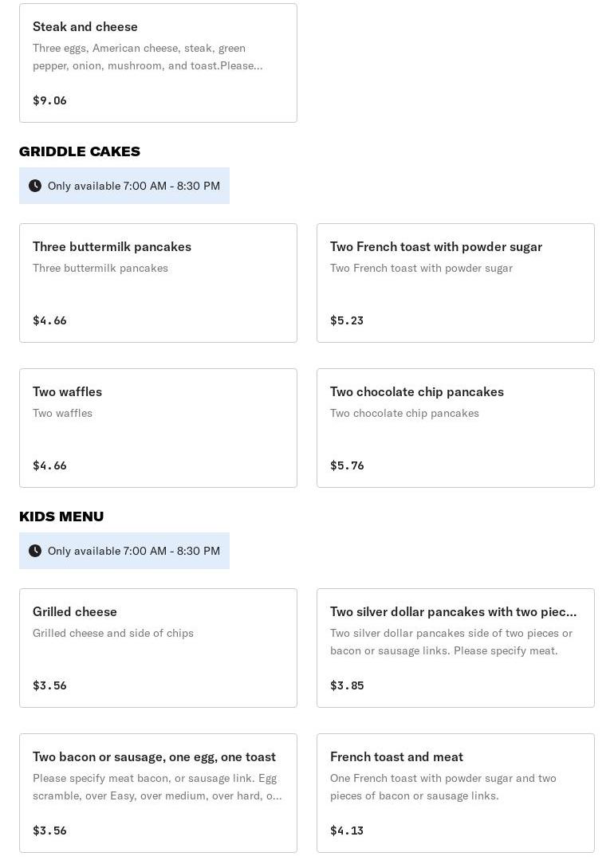The width and height of the screenshot is (614, 868).
Task: Choose French toast and meat card
Action: [455, 793]
